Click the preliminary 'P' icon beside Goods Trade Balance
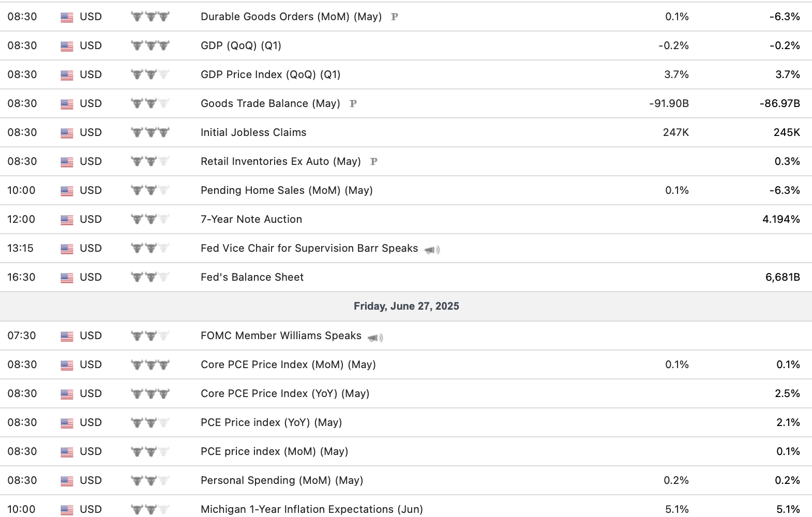812x517 pixels. [x=353, y=103]
